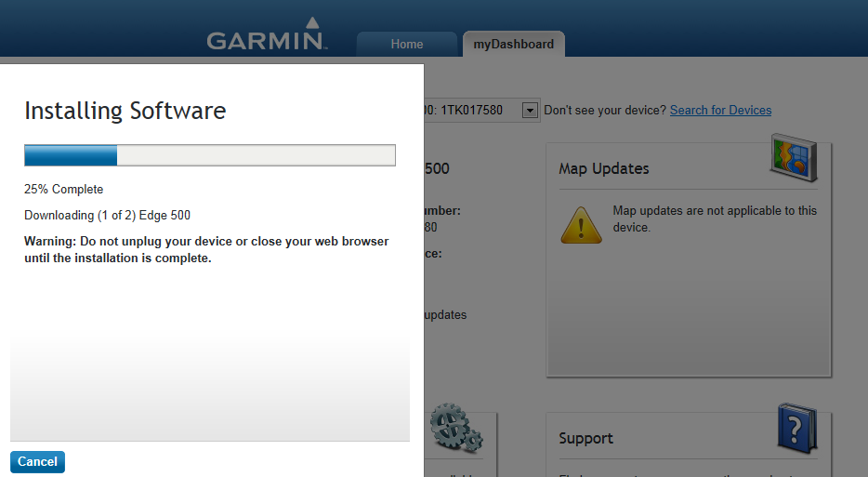Open the Search for Devices link
Viewport: 868px width, 477px height.
coord(720,111)
